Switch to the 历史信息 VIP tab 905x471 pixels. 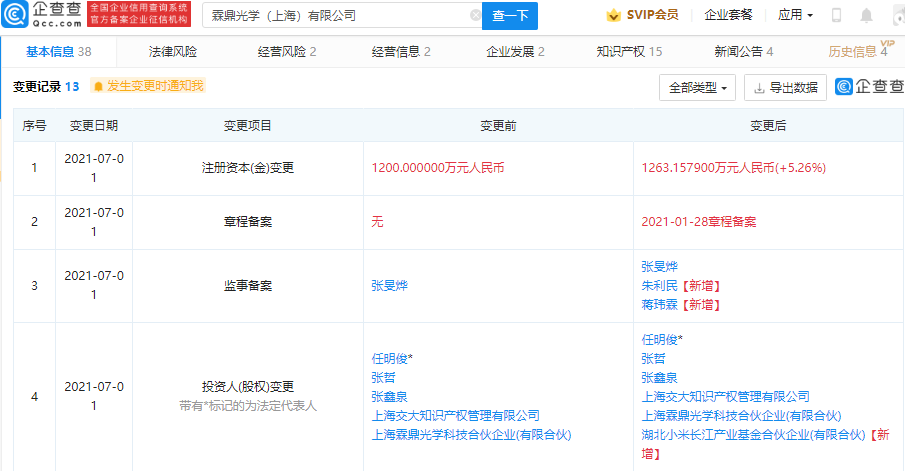point(860,51)
